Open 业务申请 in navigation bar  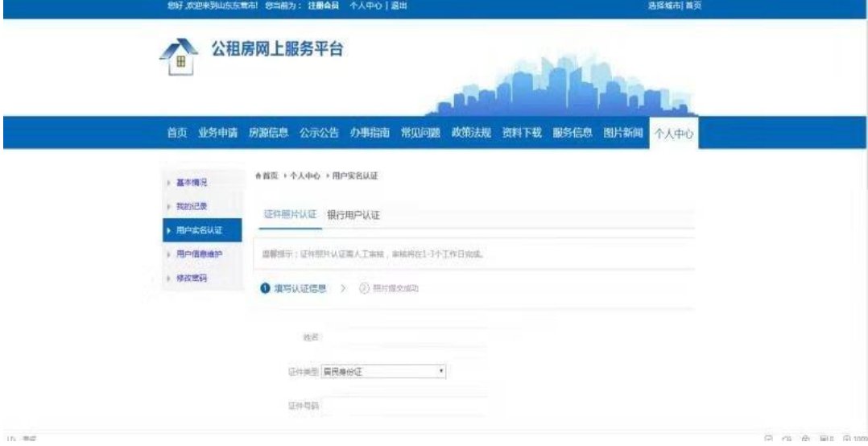point(217,133)
